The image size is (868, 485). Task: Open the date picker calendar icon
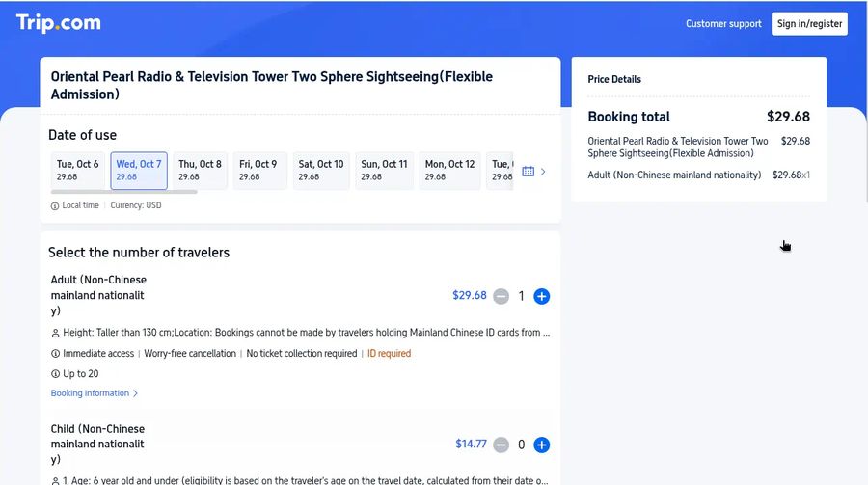pos(529,171)
